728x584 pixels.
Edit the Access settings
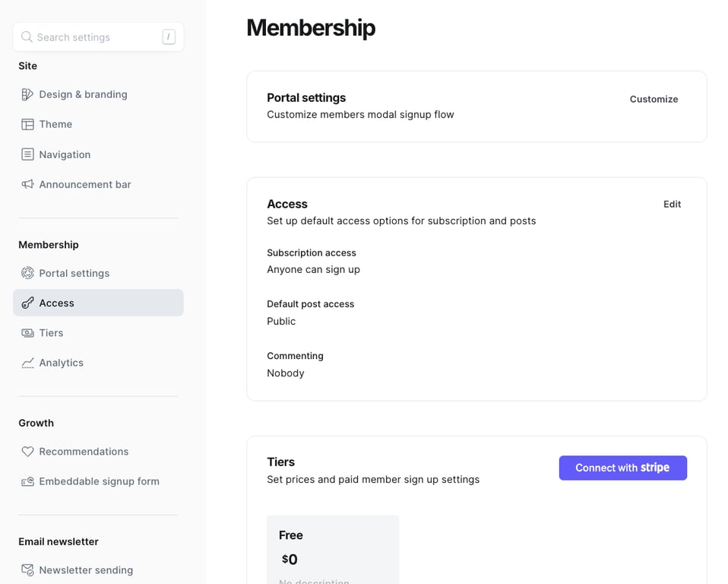pos(672,204)
